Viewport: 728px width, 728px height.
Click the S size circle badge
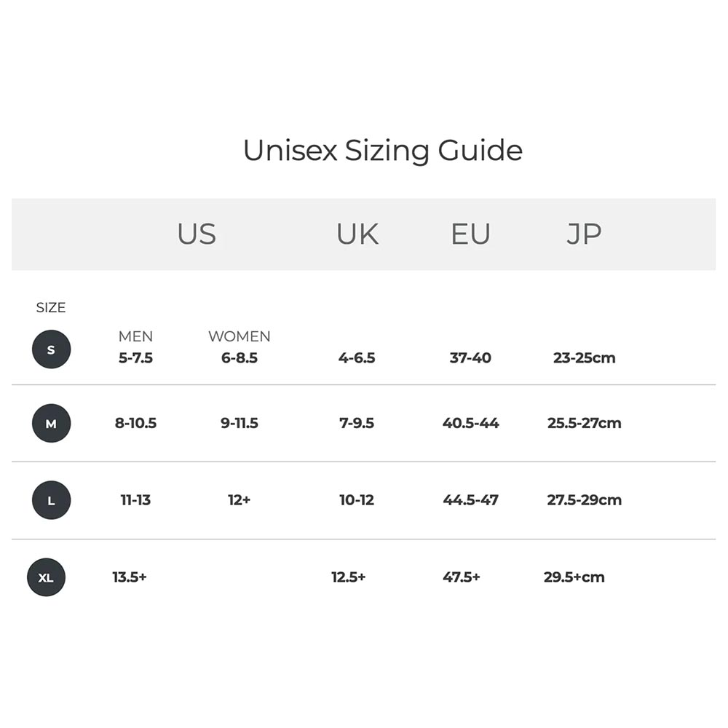tap(51, 349)
